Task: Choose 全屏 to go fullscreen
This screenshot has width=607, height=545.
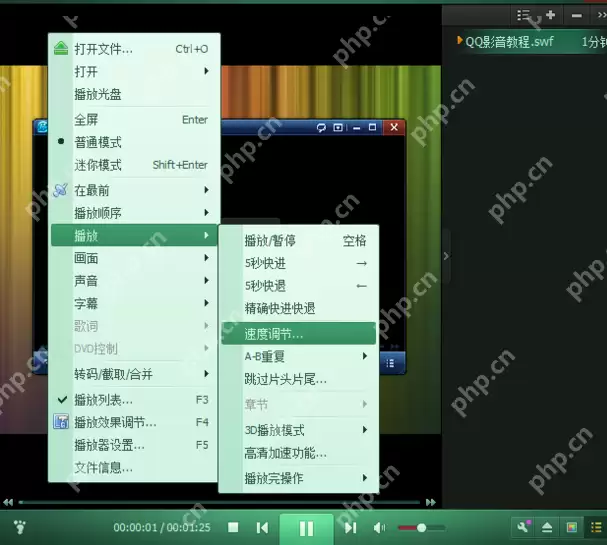Action: 86,120
